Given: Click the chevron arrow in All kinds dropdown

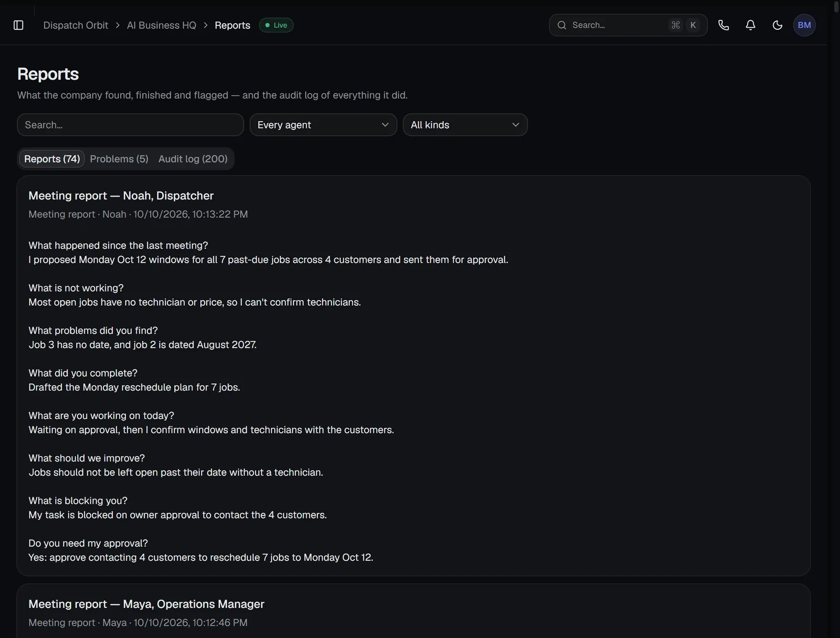Looking at the screenshot, I should coord(516,125).
